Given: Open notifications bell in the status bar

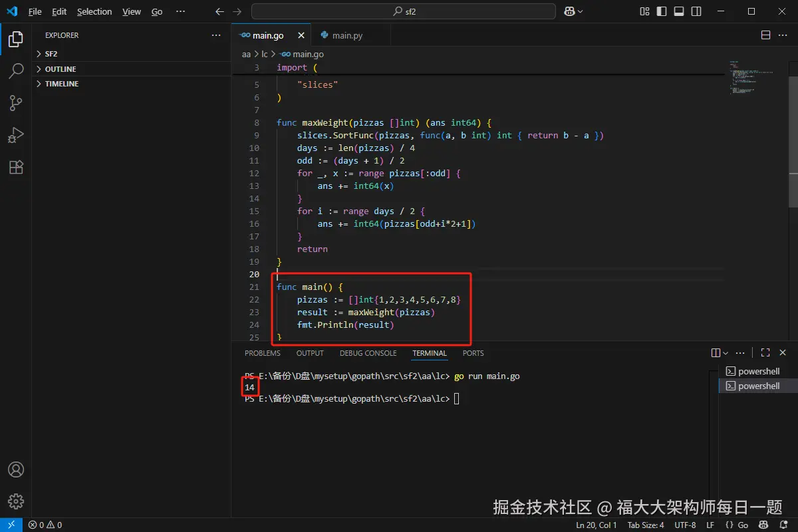Looking at the screenshot, I should 783,525.
